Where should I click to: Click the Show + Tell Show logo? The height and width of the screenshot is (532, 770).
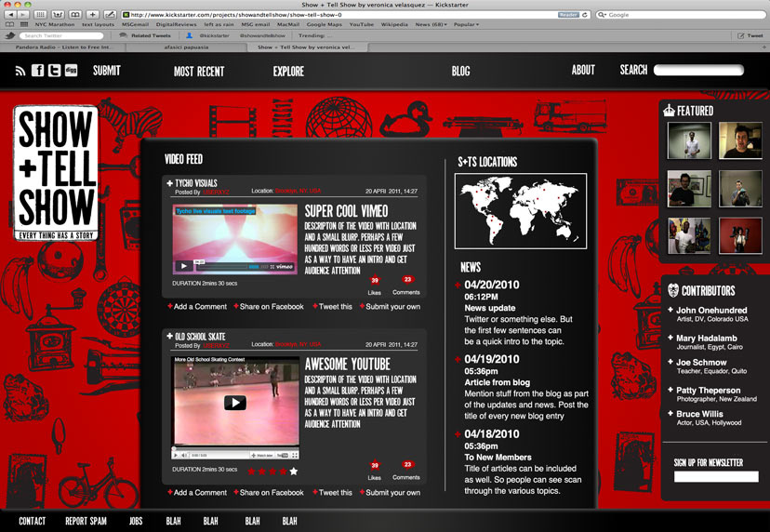[56, 173]
